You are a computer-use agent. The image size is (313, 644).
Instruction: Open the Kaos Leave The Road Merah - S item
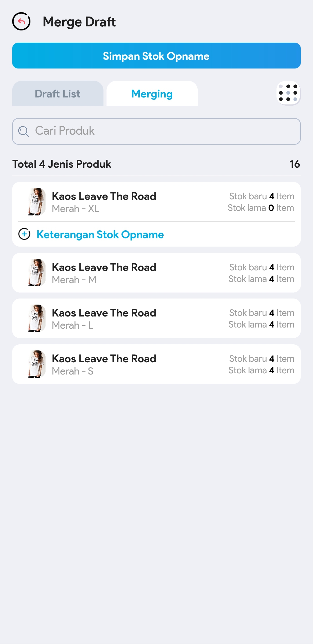104,364
